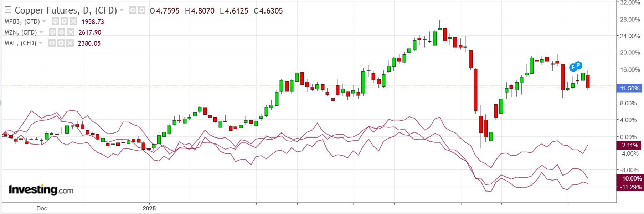Click the Investing.com logo link
Image resolution: width=644 pixels, height=214 pixels.
tap(41, 190)
